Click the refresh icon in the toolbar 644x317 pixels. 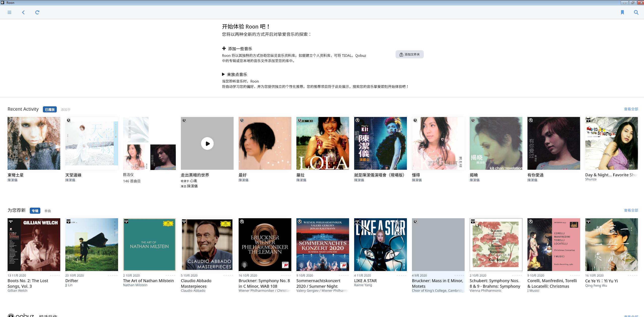(37, 12)
